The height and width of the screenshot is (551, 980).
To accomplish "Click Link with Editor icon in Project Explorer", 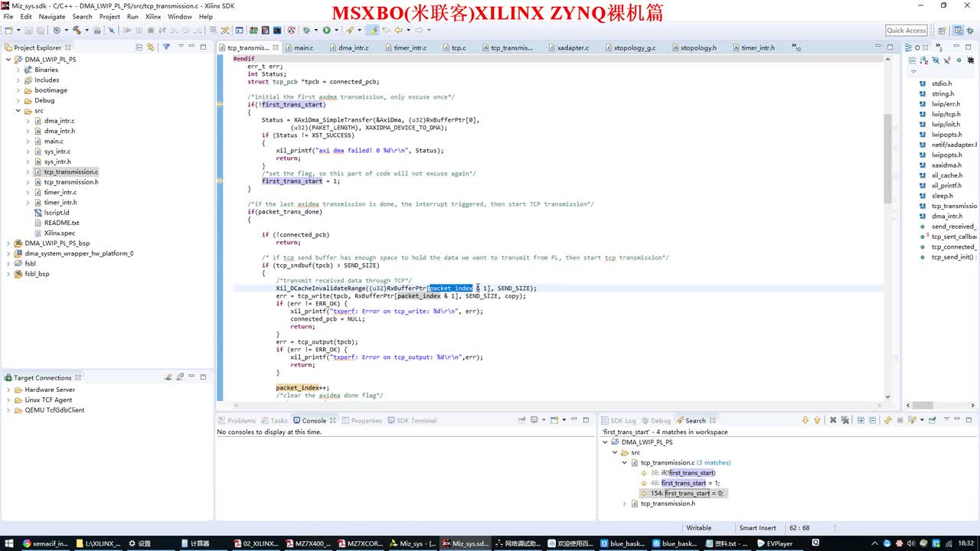I will point(150,47).
